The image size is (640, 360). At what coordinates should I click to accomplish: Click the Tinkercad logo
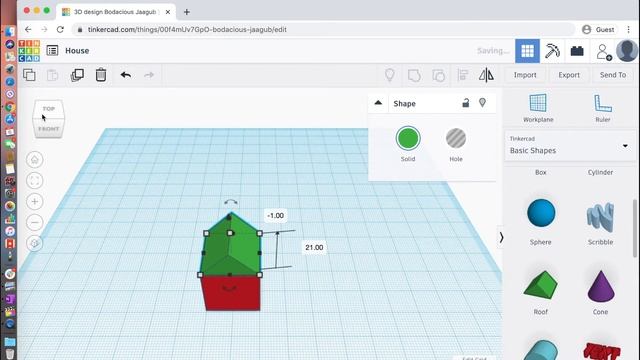[x=29, y=51]
